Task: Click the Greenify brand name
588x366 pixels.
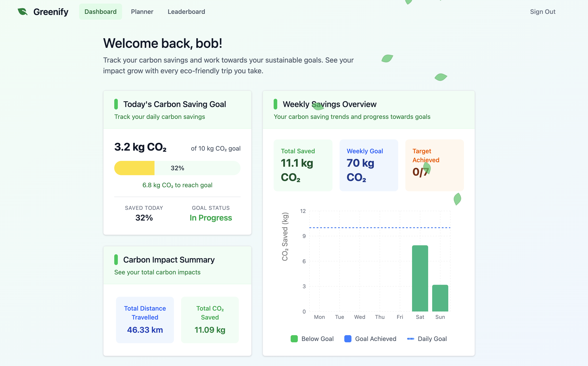Action: coord(51,12)
